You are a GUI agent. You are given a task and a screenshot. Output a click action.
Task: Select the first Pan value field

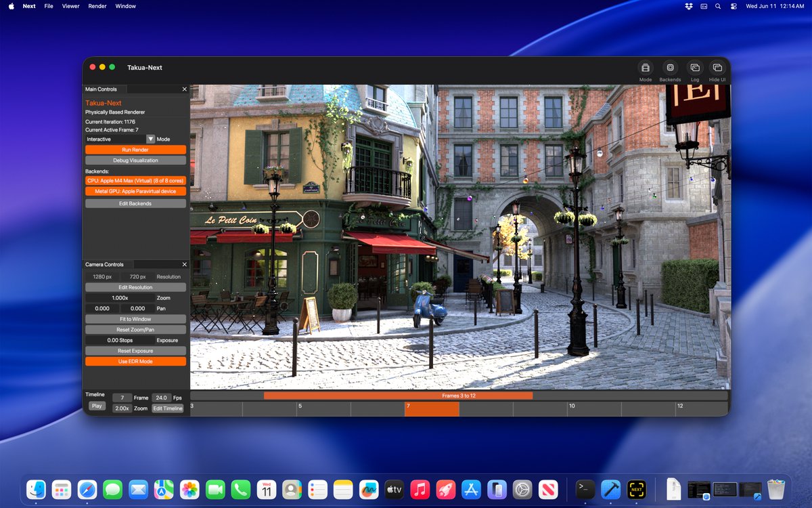pyautogui.click(x=102, y=308)
